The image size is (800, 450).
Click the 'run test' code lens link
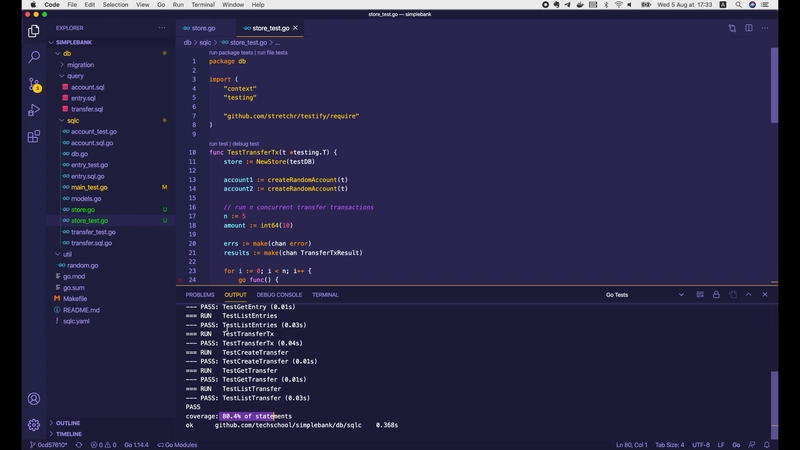pos(219,144)
